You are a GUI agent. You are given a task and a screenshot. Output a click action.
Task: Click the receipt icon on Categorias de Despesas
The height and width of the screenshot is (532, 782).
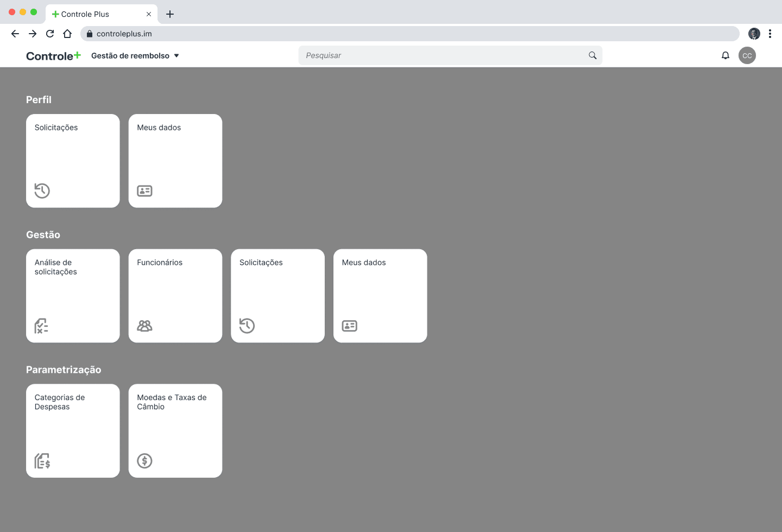(42, 461)
